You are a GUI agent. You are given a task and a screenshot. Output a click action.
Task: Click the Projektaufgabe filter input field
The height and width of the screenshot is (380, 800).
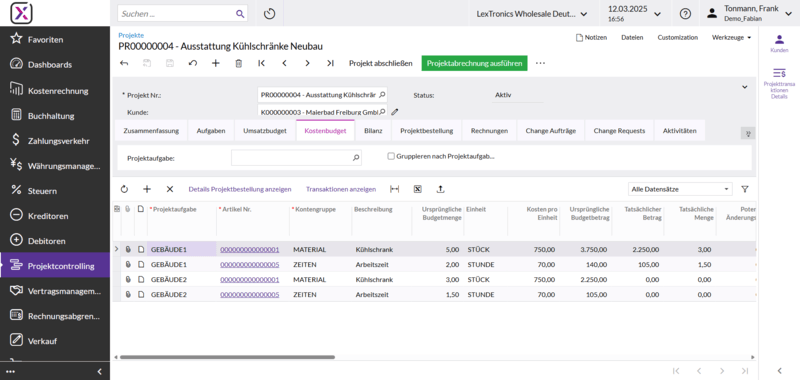pyautogui.click(x=296, y=158)
